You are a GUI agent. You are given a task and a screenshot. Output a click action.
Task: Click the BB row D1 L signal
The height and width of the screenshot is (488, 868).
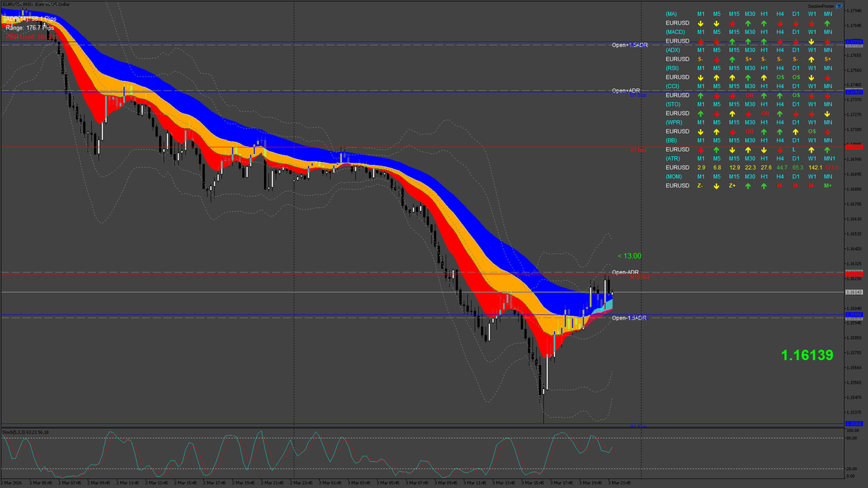793,150
